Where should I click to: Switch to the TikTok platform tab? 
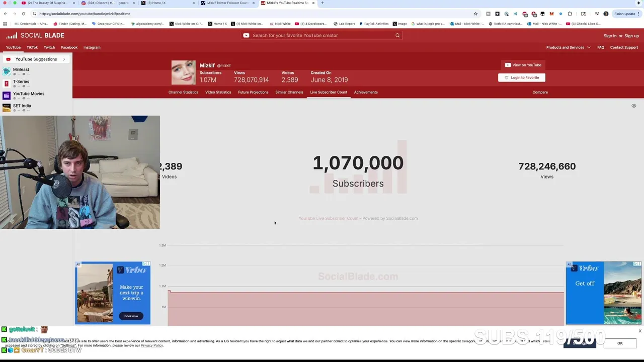coord(32,47)
